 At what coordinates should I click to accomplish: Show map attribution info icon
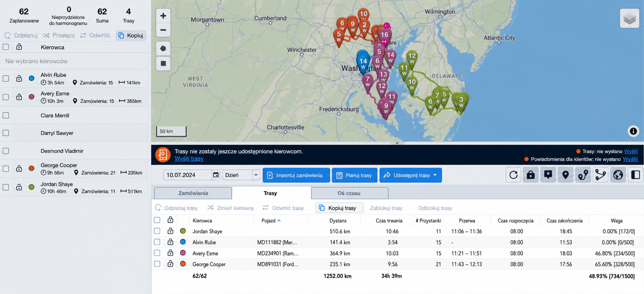click(x=633, y=131)
